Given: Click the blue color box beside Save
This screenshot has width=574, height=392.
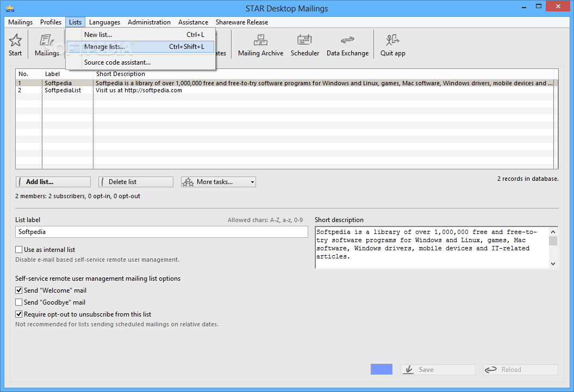Looking at the screenshot, I should click(x=382, y=369).
